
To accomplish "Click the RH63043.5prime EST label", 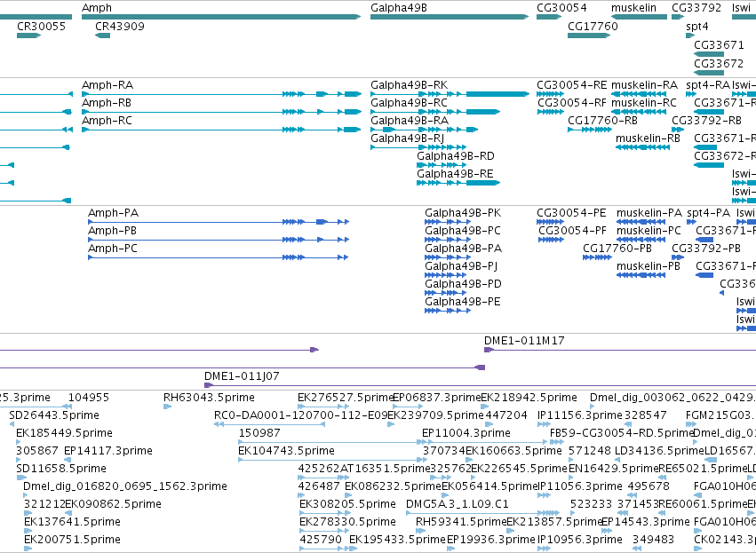I will point(209,398).
